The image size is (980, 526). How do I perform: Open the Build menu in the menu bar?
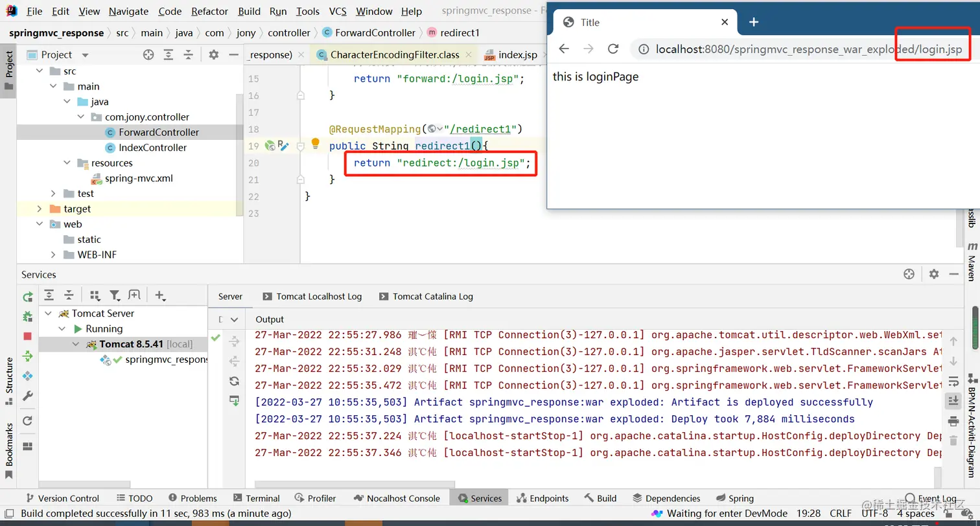250,12
